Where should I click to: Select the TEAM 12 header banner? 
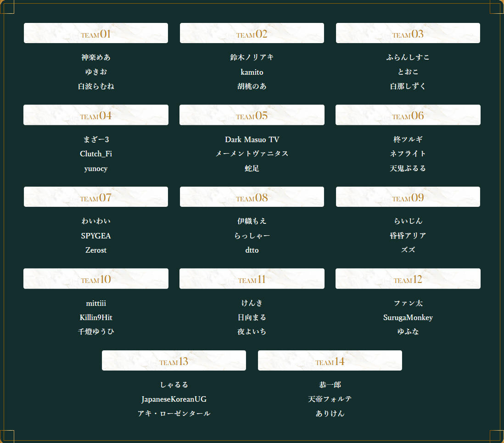408,279
